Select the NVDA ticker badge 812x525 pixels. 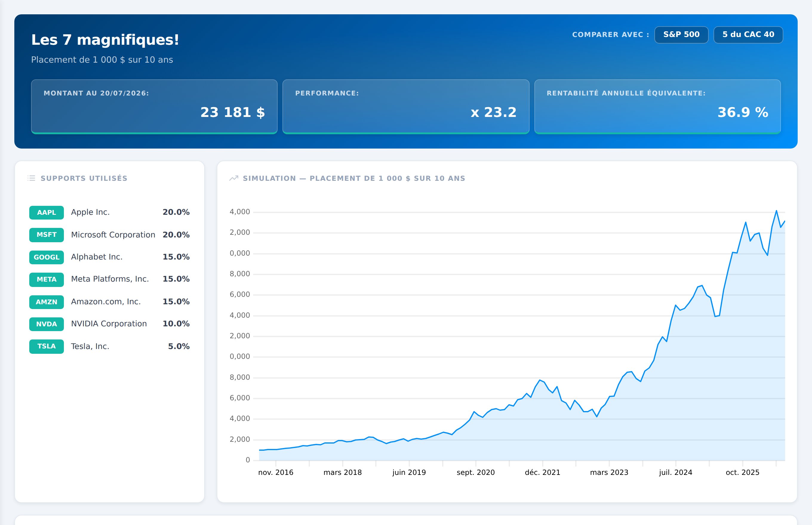point(46,324)
